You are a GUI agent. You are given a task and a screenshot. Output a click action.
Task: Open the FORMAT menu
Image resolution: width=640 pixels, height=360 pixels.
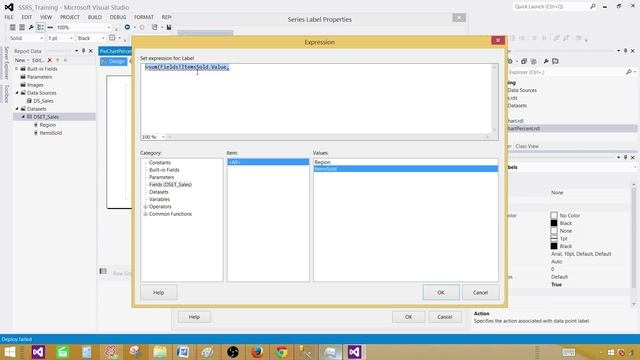point(144,17)
